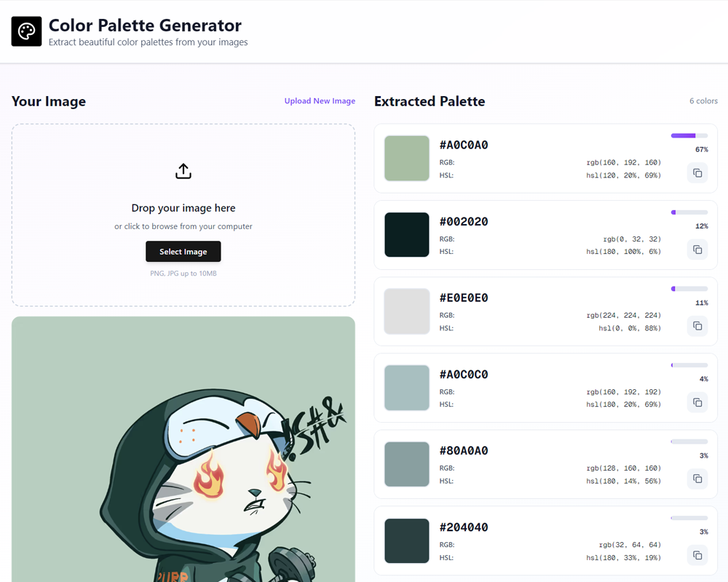728x582 pixels.
Task: Copy the #002020 color value
Action: click(697, 250)
